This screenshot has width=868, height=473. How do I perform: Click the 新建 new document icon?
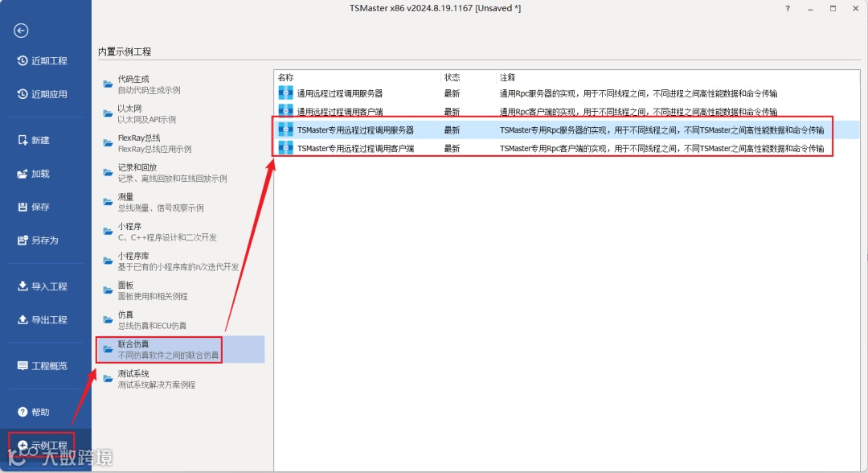(x=23, y=140)
